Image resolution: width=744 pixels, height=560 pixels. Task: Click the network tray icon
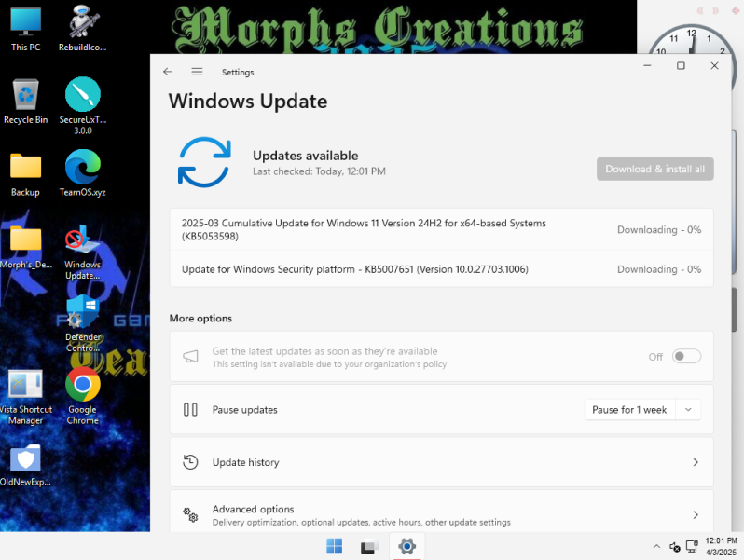[x=693, y=547]
